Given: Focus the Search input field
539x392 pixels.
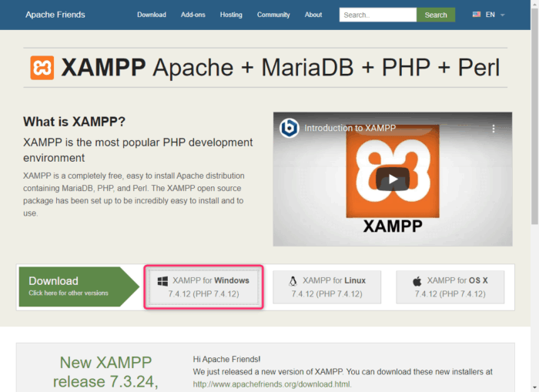Looking at the screenshot, I should click(378, 15).
